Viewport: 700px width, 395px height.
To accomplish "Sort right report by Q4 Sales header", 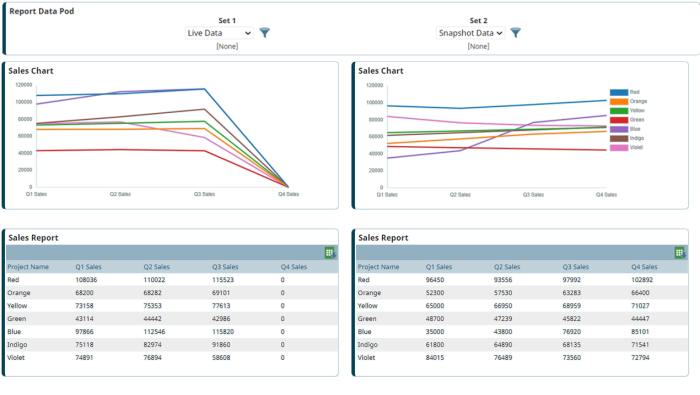I will click(x=644, y=267).
